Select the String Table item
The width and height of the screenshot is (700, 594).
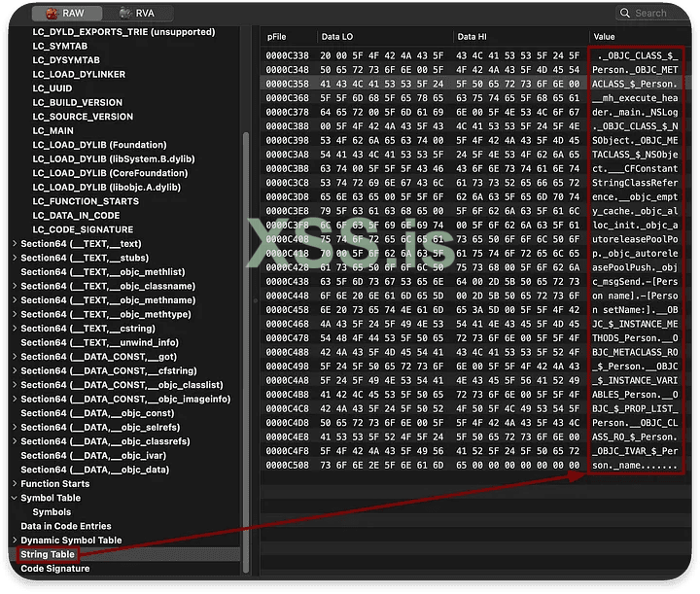click(x=48, y=554)
